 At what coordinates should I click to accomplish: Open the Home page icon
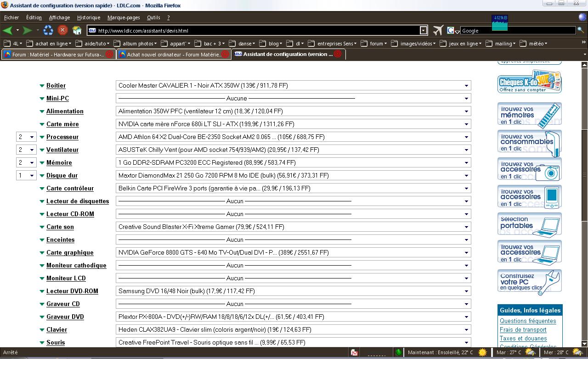pos(77,30)
